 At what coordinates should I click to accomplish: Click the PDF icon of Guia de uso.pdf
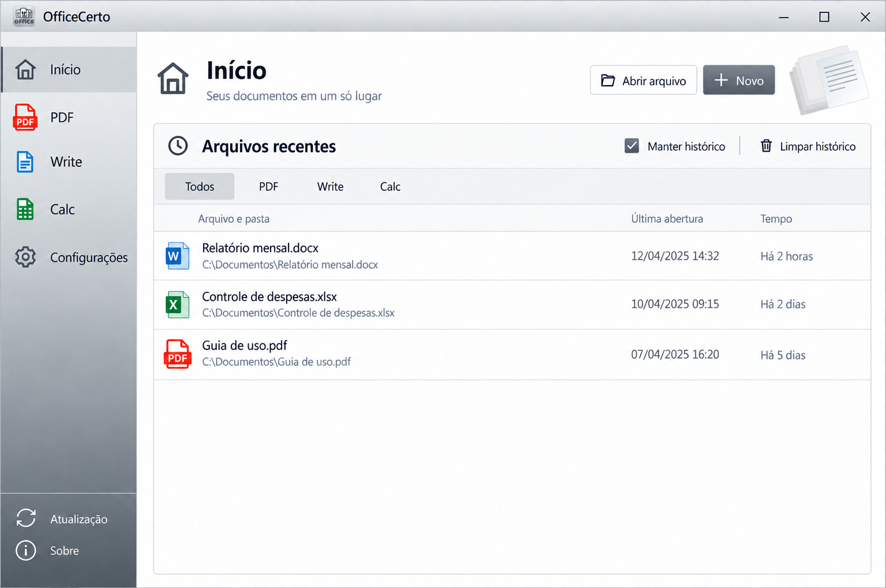(177, 354)
